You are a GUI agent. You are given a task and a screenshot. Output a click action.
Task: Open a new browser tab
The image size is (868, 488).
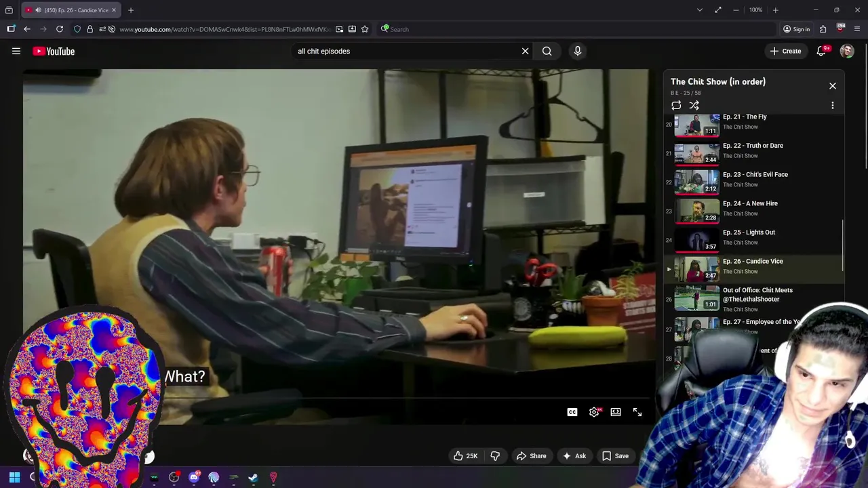tap(131, 10)
